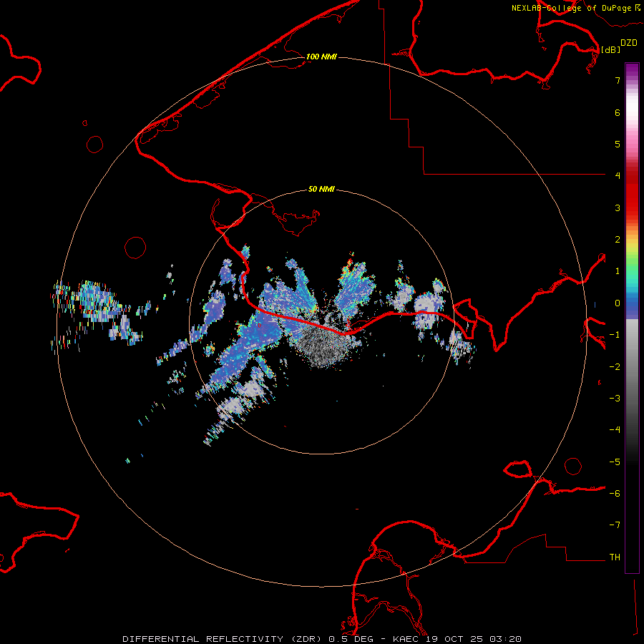Viewport: 644px width, 644px height.
Task: Click the KAEC radar station identifier
Action: click(x=406, y=639)
